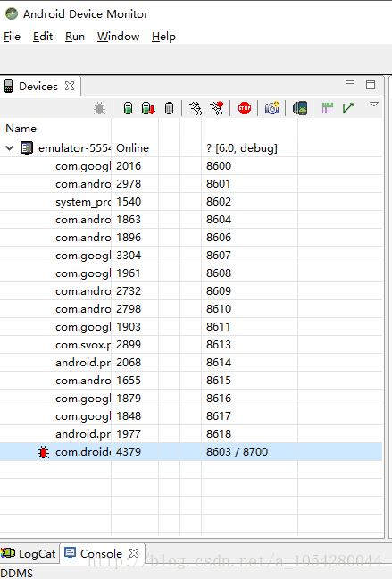Select the com.google process with PID 1879

(191, 399)
